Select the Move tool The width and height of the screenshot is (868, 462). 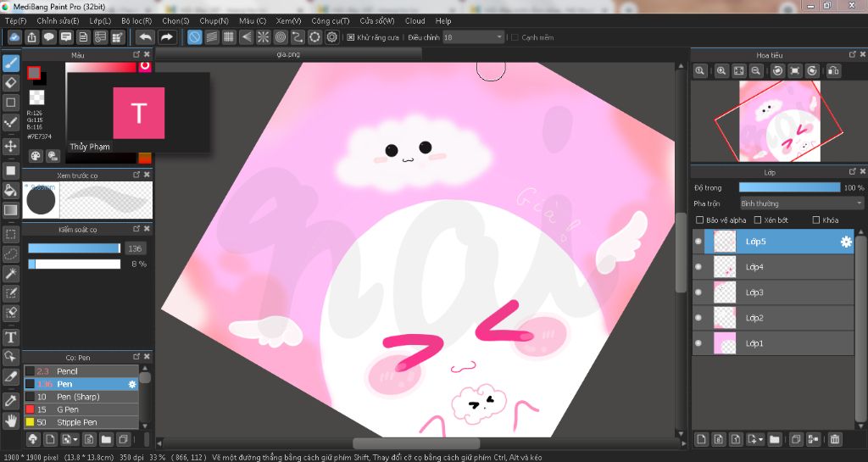[10, 146]
